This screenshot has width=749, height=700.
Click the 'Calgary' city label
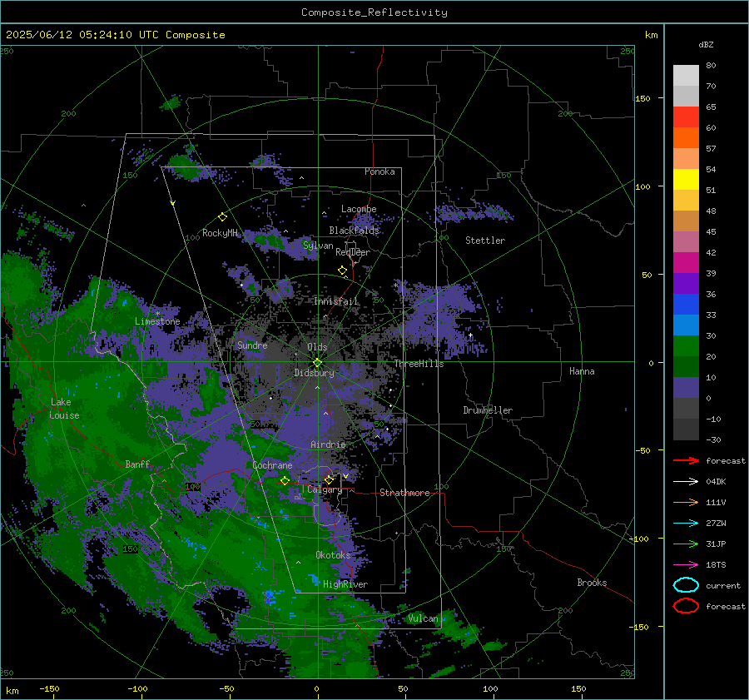pyautogui.click(x=325, y=489)
